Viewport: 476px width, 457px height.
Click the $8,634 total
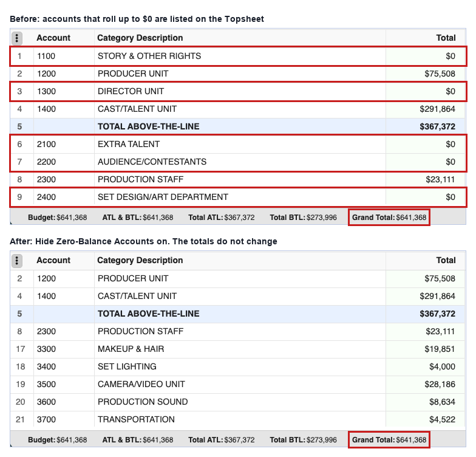(442, 402)
